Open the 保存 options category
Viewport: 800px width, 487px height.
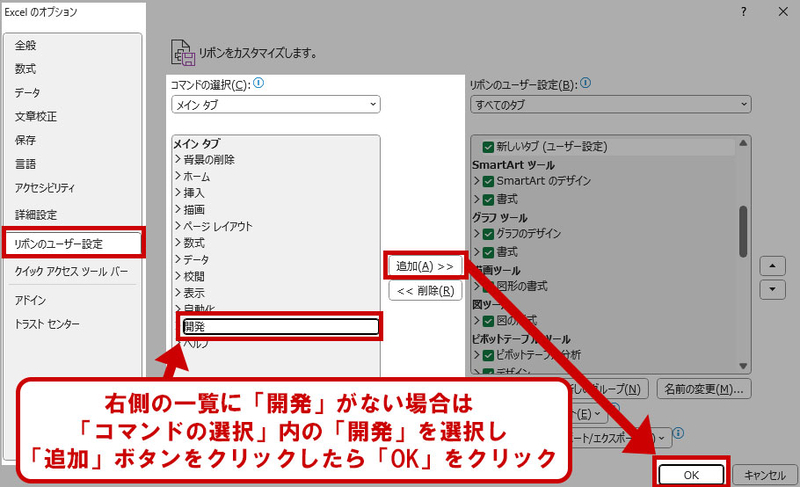(26, 140)
